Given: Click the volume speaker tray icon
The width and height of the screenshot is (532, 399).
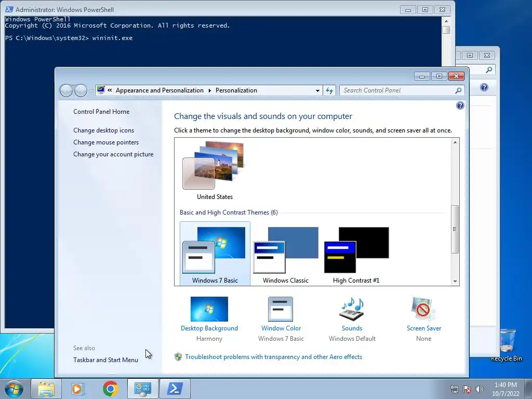Looking at the screenshot, I should point(479,389).
